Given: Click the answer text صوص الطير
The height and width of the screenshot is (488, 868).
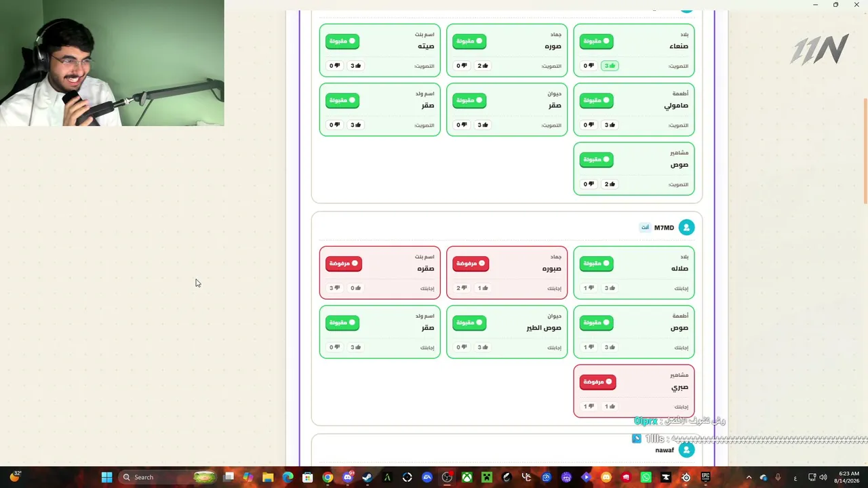Looking at the screenshot, I should [544, 328].
